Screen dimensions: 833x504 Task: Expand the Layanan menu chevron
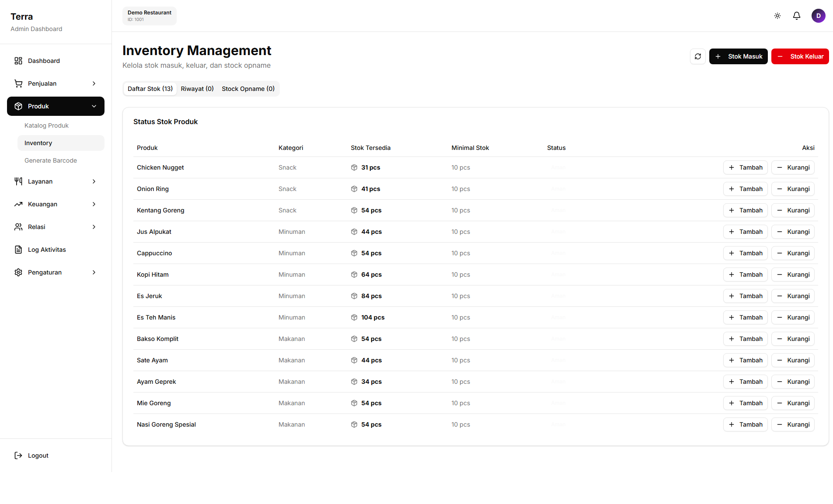[x=94, y=181]
